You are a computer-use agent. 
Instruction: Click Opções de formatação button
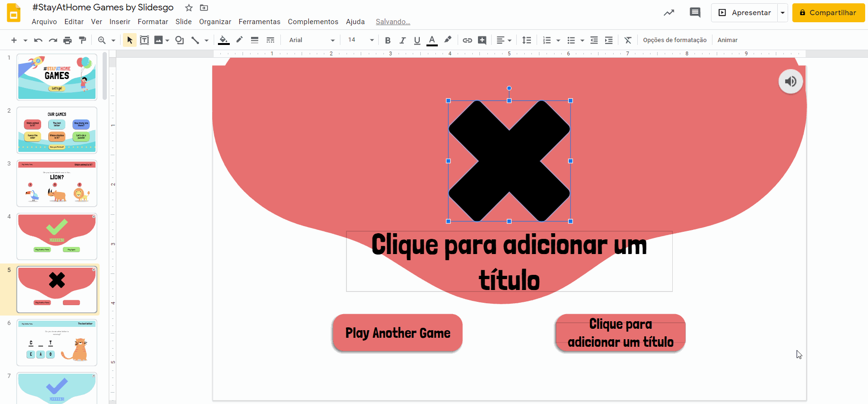click(x=675, y=40)
